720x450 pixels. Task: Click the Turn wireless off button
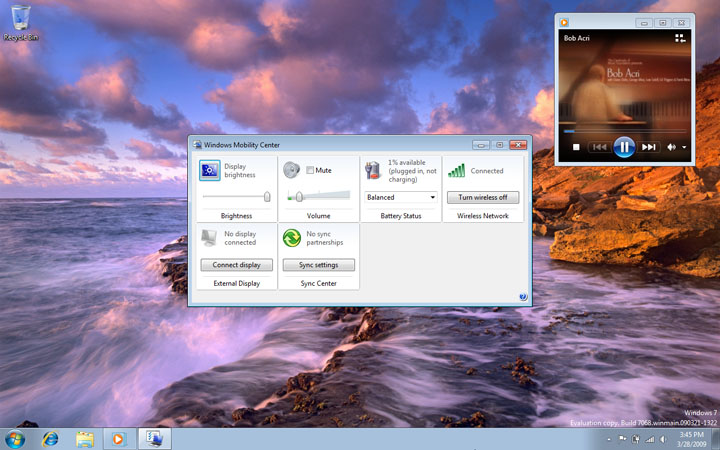(483, 197)
